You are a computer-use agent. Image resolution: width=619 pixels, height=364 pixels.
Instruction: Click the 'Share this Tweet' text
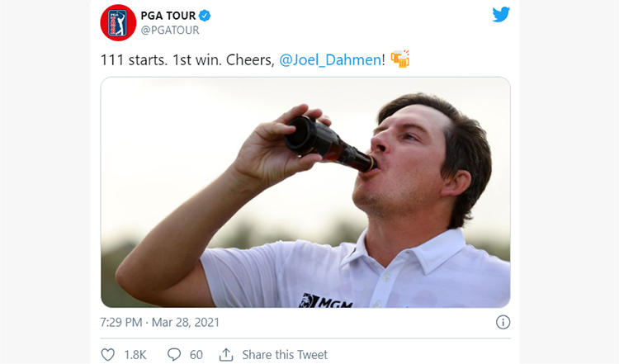pyautogui.click(x=285, y=355)
